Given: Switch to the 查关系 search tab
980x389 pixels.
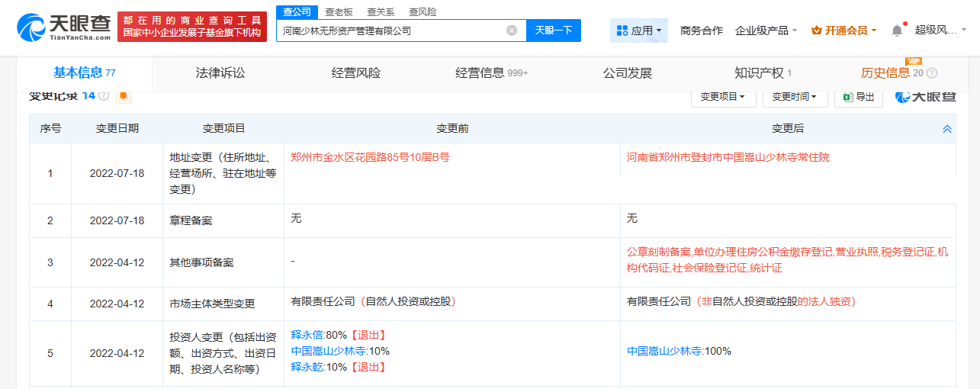Looking at the screenshot, I should tap(380, 11).
